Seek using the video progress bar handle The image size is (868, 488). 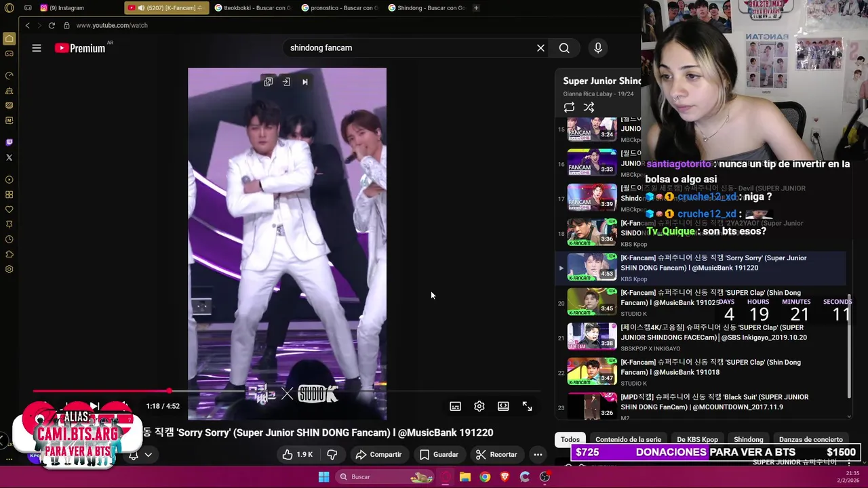pos(169,391)
